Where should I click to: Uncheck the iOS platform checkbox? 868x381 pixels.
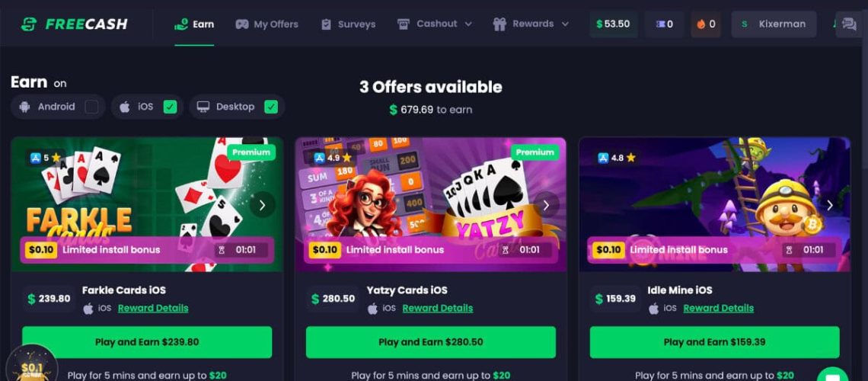(171, 107)
